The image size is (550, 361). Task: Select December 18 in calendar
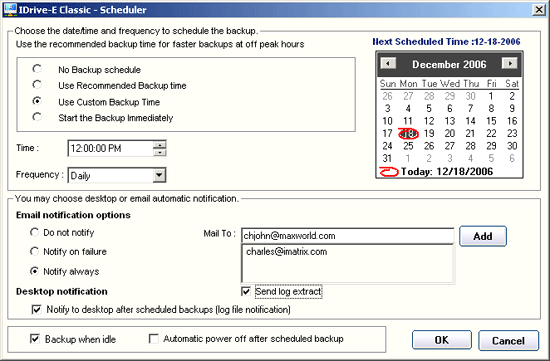(x=408, y=133)
